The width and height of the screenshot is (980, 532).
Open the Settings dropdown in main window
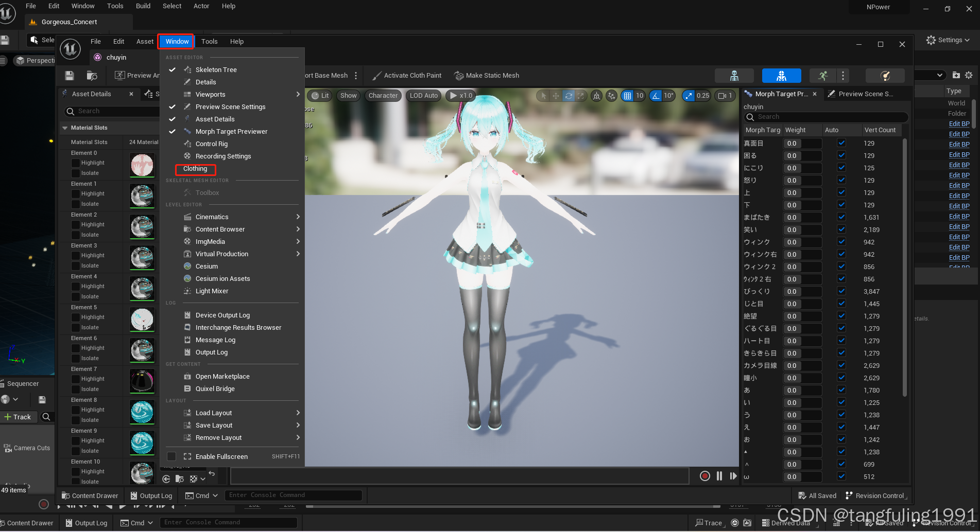click(948, 40)
